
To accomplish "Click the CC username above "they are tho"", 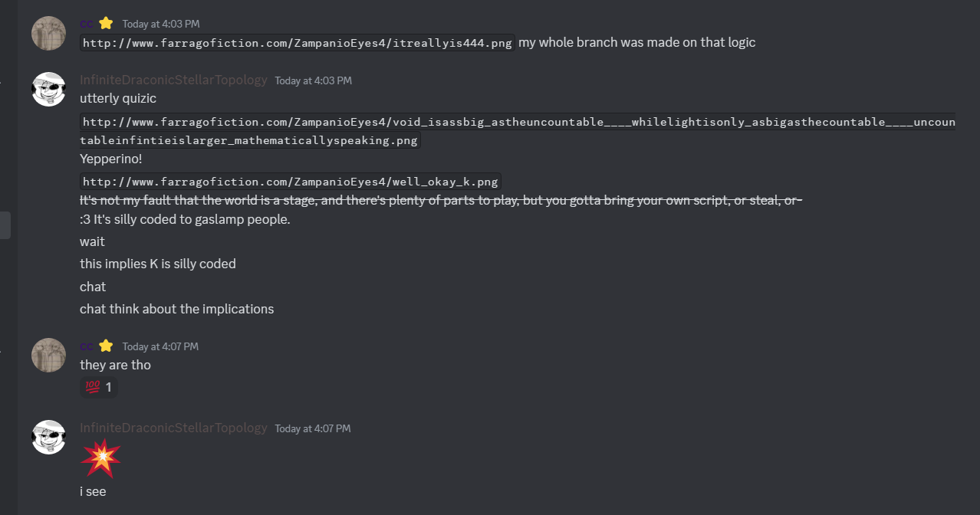I will [87, 346].
